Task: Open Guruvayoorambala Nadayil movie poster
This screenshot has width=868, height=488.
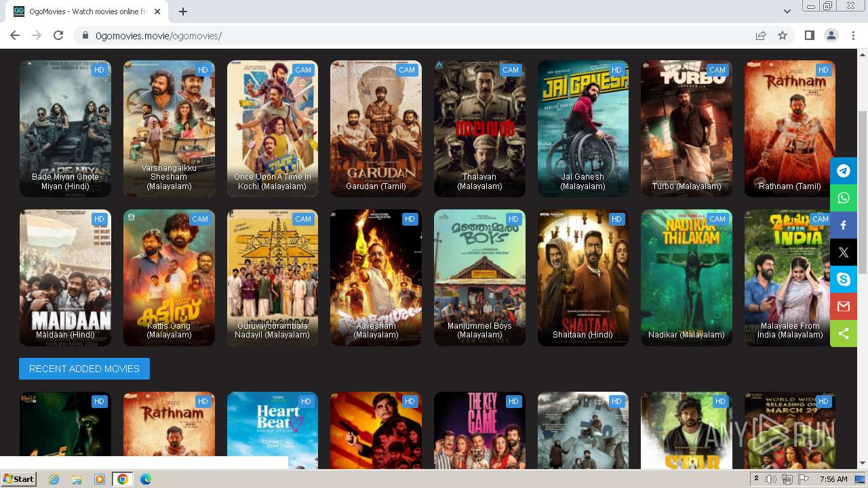Action: (273, 278)
